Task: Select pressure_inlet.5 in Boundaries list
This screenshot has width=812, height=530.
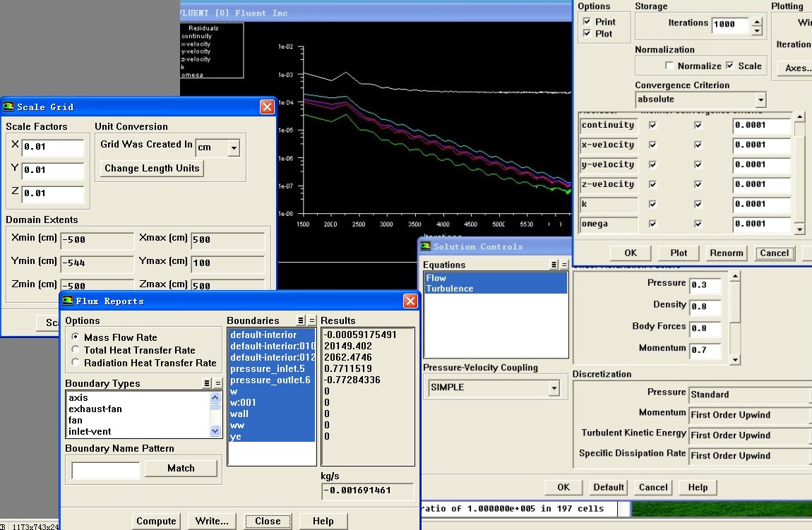Action: (268, 368)
